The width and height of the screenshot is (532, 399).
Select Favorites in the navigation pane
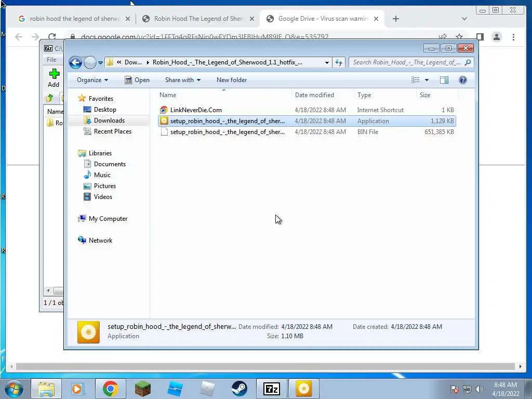point(101,98)
